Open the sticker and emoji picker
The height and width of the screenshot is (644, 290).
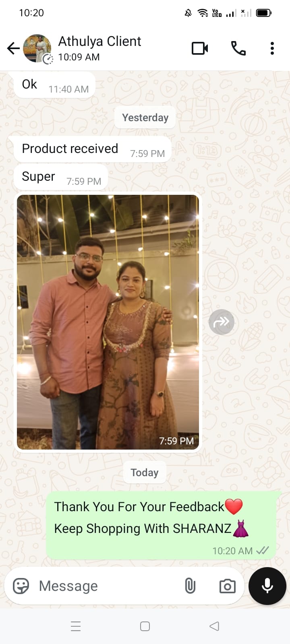[x=21, y=586]
